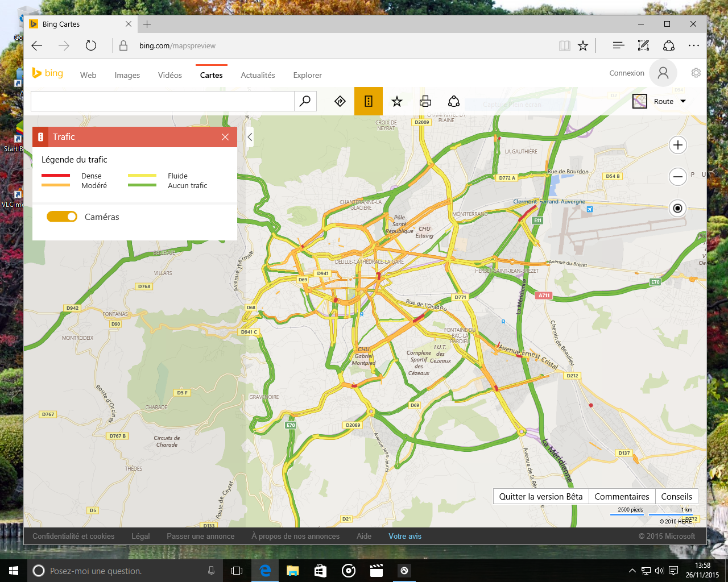Open À propos de nos annonces link
728x582 pixels.
coord(295,536)
